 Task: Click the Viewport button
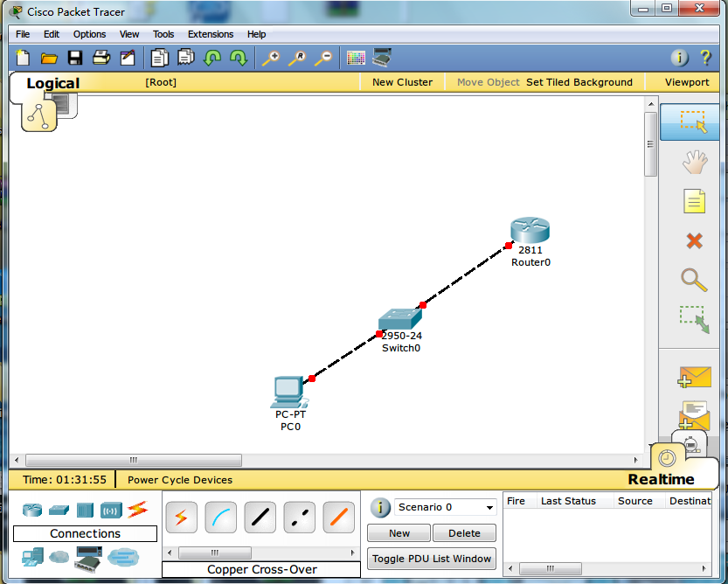687,82
